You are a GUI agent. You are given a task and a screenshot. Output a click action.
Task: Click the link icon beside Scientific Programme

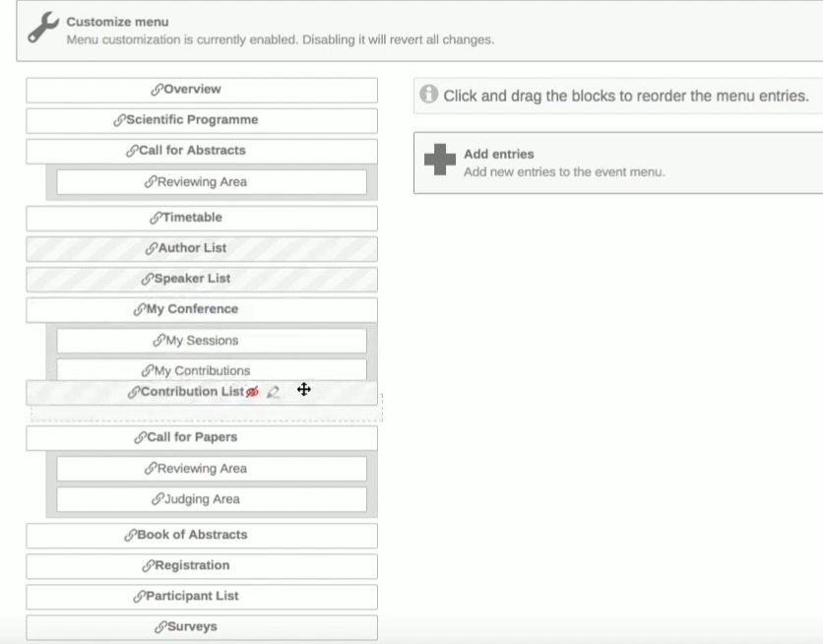119,120
